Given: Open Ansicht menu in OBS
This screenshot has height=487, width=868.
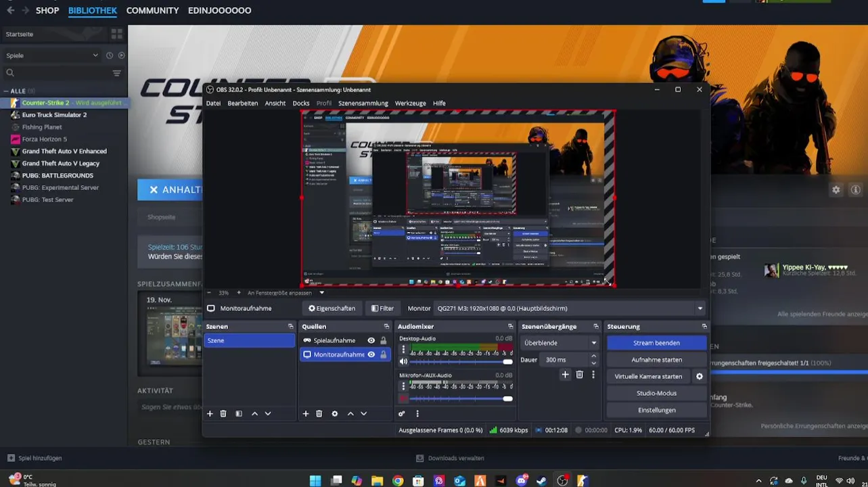Looking at the screenshot, I should pos(275,103).
